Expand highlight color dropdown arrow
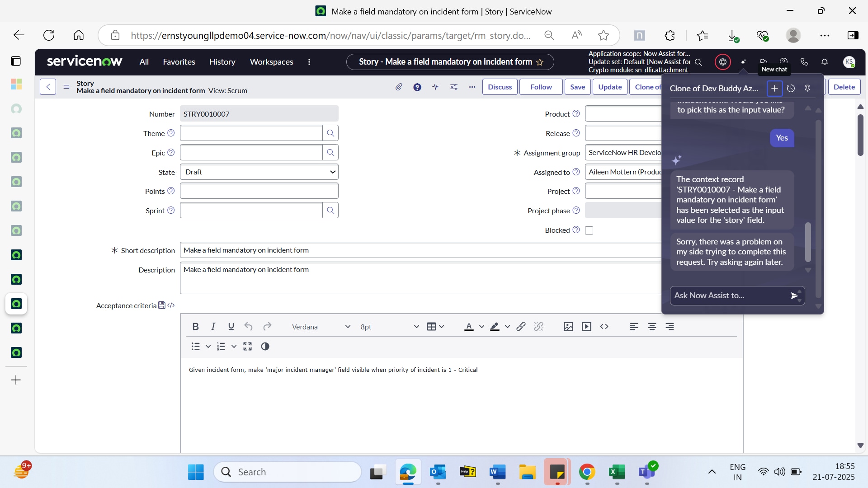The image size is (868, 488). (x=507, y=327)
